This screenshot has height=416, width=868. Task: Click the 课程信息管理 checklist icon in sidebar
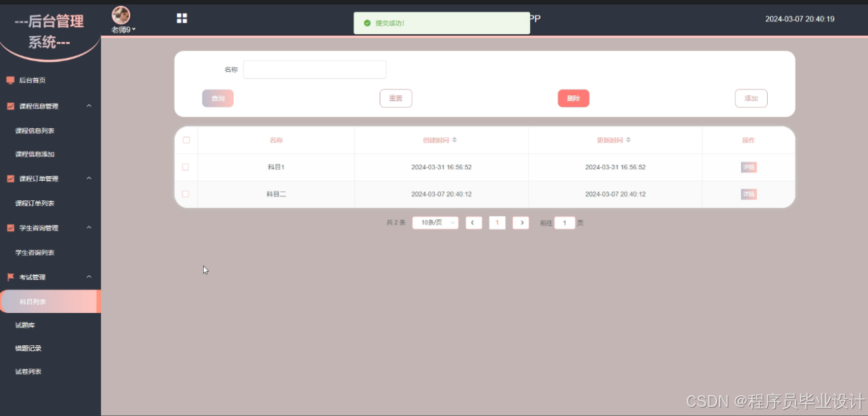click(10, 106)
